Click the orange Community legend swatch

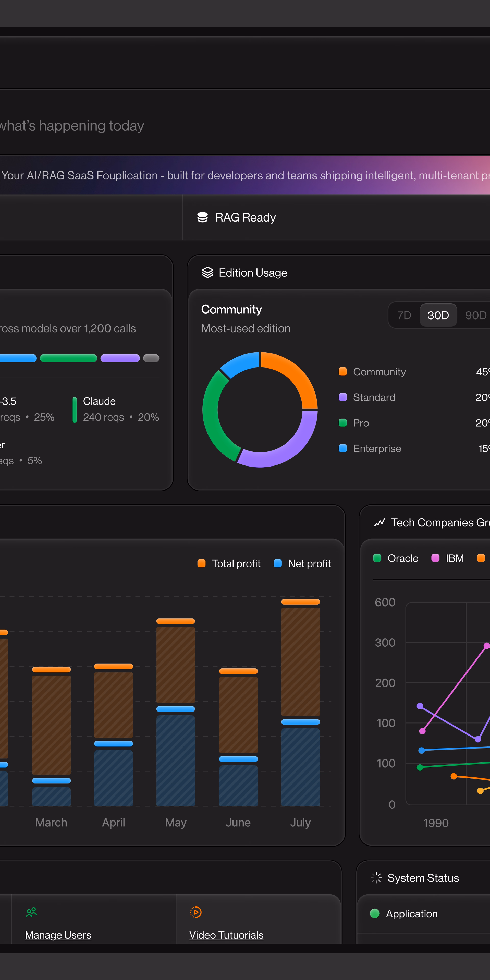pyautogui.click(x=343, y=371)
